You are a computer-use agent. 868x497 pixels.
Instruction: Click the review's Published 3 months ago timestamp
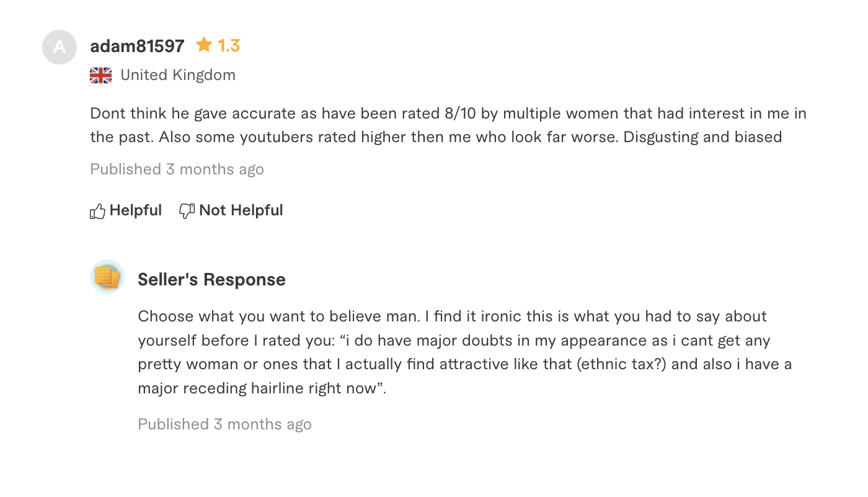(177, 169)
